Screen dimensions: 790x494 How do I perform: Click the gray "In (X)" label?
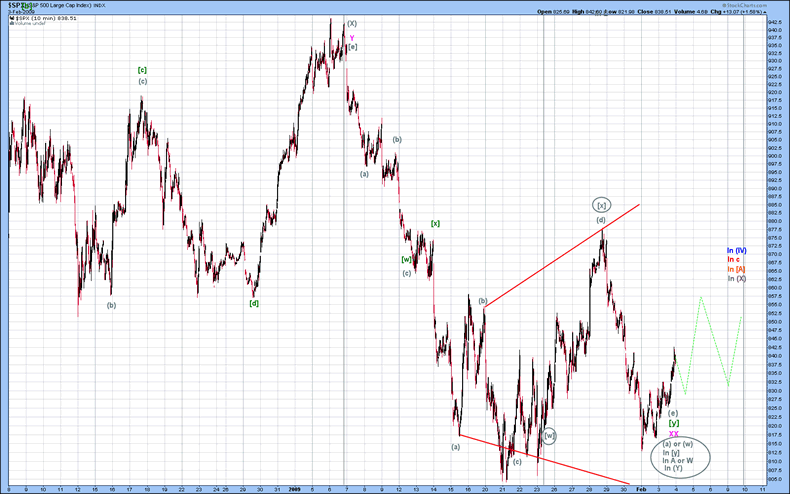[x=737, y=278]
